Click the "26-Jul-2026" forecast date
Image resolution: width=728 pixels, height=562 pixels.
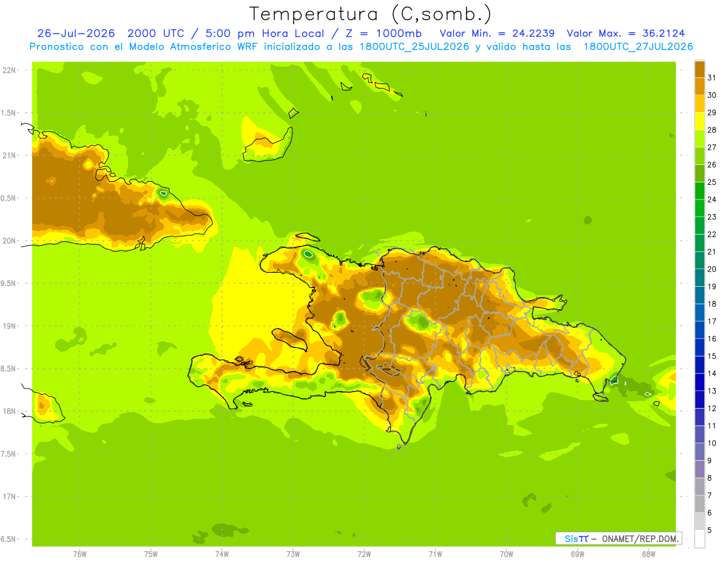coord(75,33)
